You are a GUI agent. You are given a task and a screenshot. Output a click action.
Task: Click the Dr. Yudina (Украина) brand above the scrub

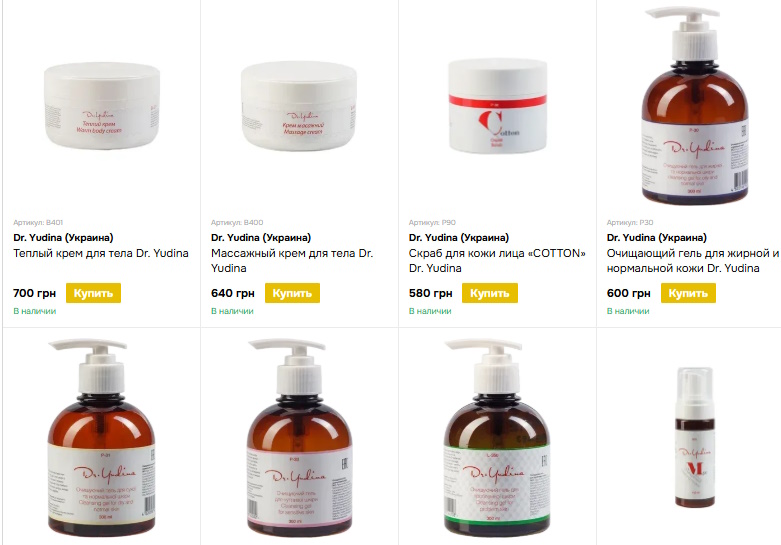pos(459,238)
